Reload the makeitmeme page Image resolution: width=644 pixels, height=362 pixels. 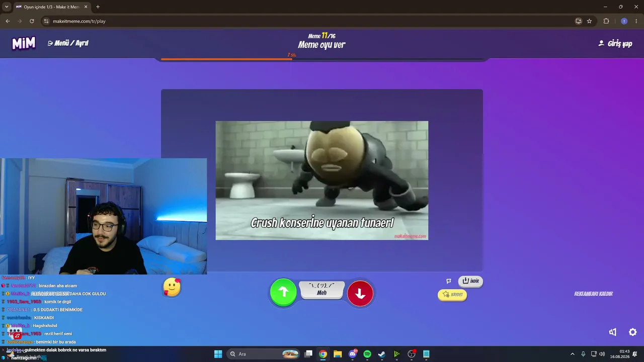click(32, 21)
